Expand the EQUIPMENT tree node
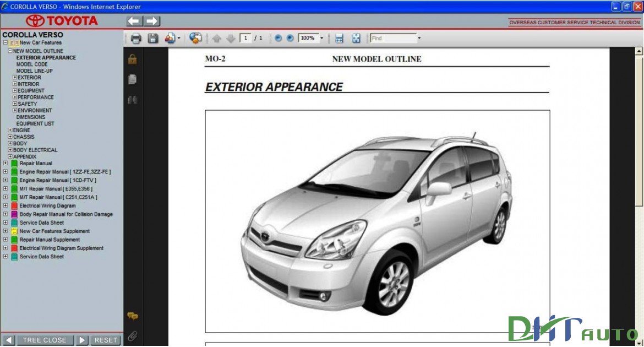Image resolution: width=644 pixels, height=347 pixels. pyautogui.click(x=15, y=90)
